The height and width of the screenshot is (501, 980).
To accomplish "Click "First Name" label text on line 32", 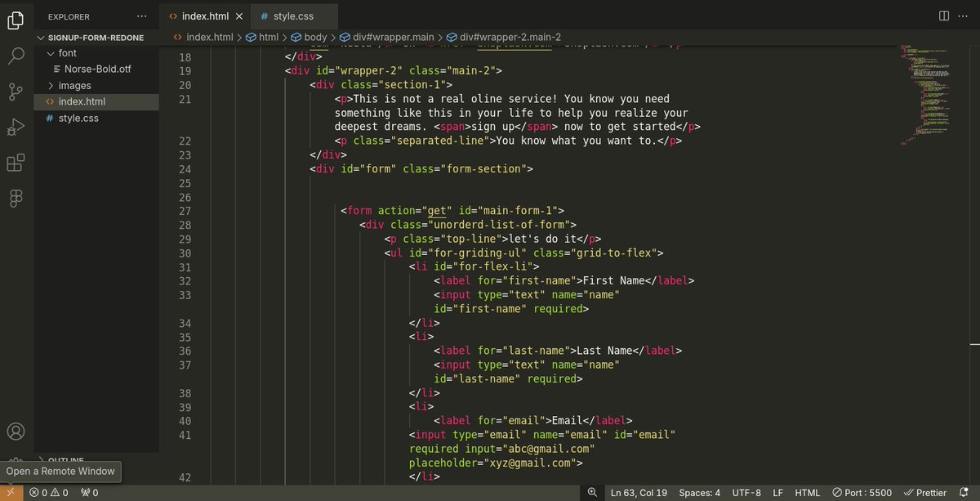I will (x=614, y=280).
